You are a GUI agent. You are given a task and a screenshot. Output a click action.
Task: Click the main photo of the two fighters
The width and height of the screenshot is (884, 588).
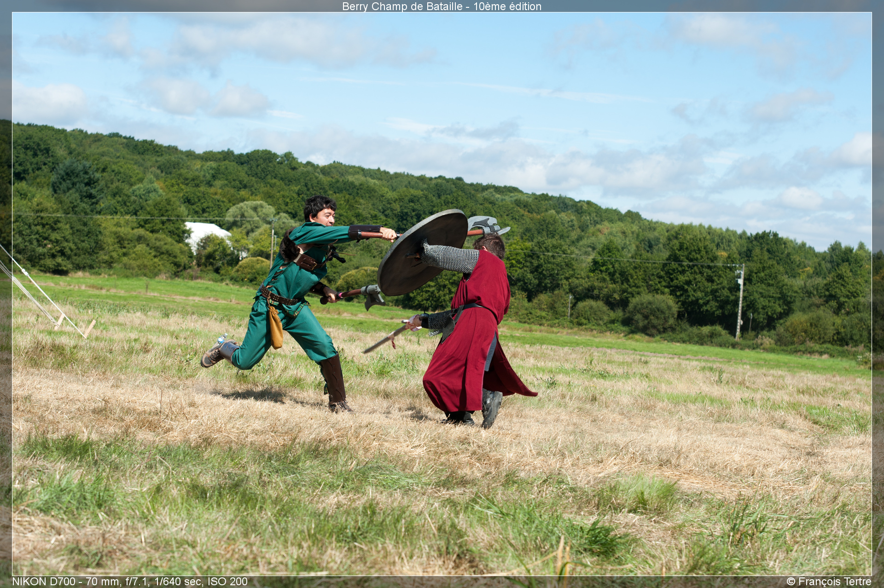(x=442, y=294)
